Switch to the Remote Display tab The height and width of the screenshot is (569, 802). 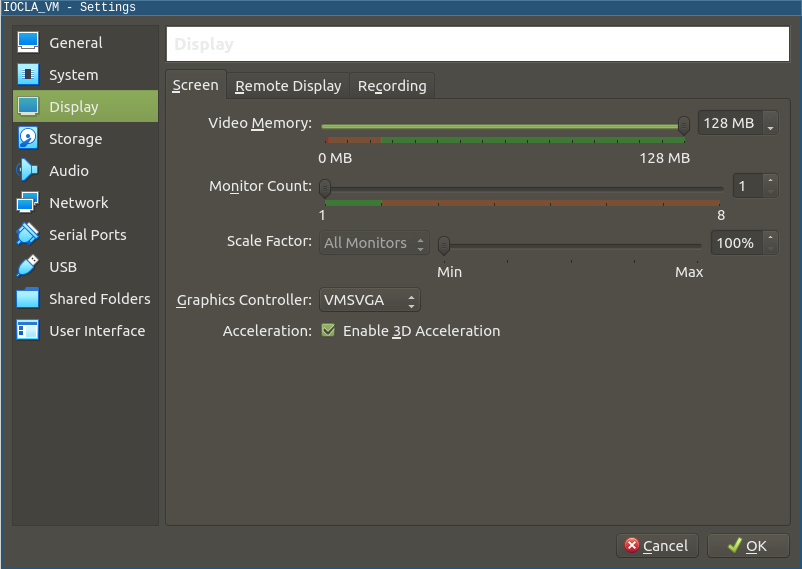288,86
